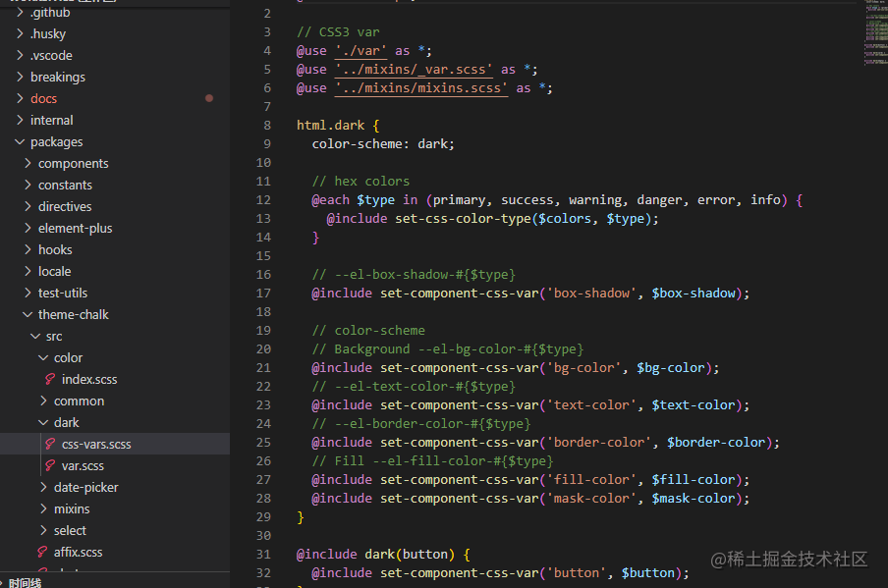Open the var.scss file
The height and width of the screenshot is (588, 888).
(83, 465)
